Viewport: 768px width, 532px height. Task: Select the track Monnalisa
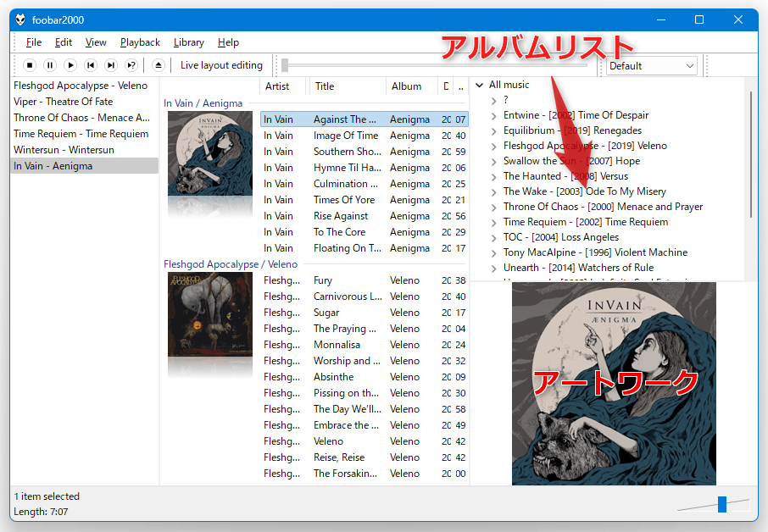(364, 345)
